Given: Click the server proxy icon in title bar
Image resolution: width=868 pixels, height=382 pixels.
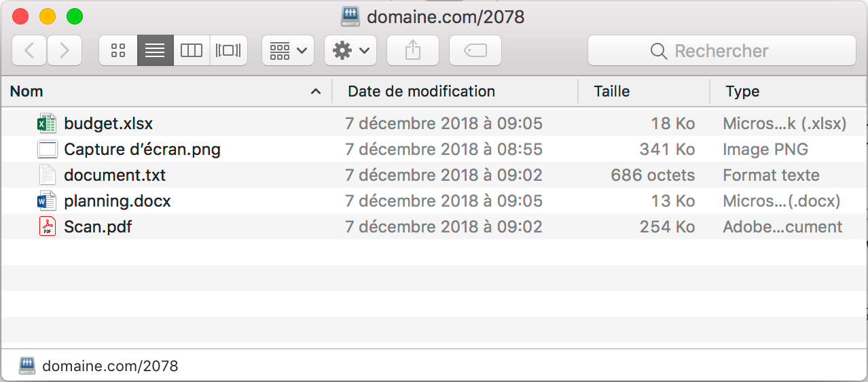Looking at the screenshot, I should (x=350, y=16).
